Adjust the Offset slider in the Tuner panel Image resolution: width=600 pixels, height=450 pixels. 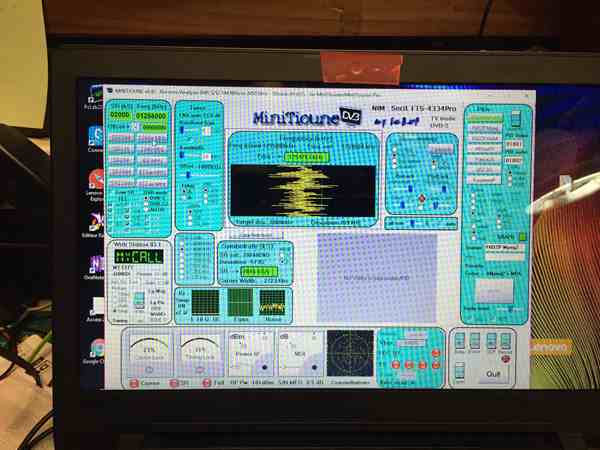tap(200, 175)
